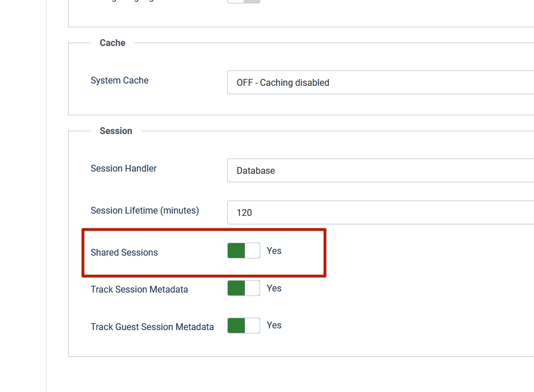Click the partially visible switch at top
This screenshot has width=534, height=392.
244,1
